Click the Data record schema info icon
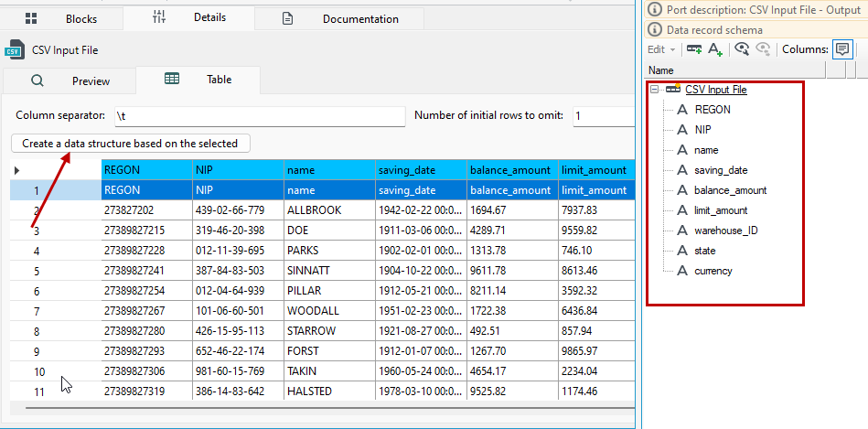Viewport: 868px width, 429px height. tap(656, 30)
